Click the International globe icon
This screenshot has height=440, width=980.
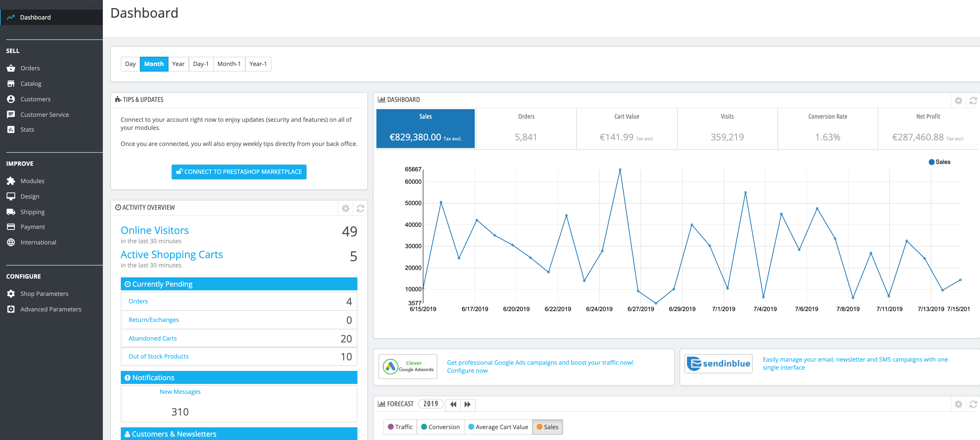[11, 242]
